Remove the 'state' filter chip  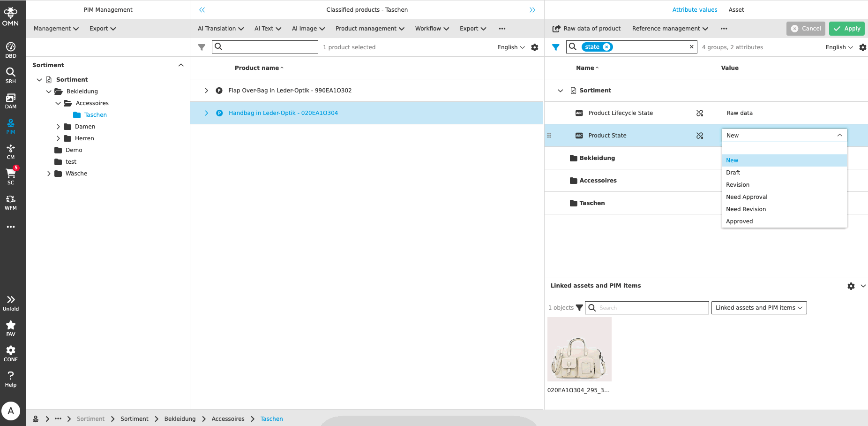click(x=606, y=47)
